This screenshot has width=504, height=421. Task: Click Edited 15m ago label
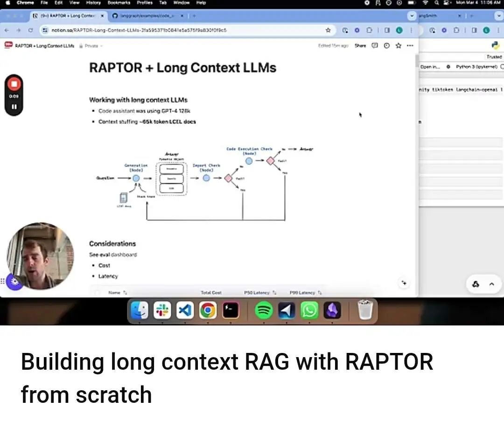click(333, 46)
